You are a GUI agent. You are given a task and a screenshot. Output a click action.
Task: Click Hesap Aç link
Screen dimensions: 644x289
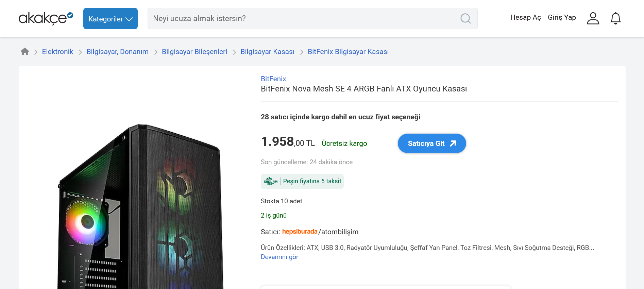tap(525, 18)
